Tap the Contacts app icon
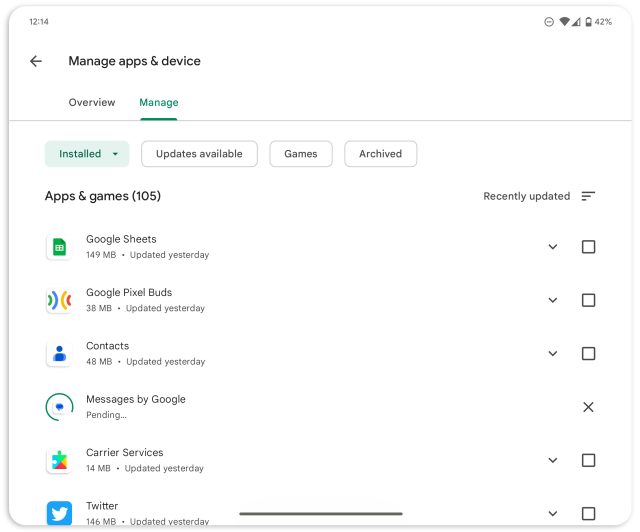This screenshot has width=640, height=532. click(59, 354)
